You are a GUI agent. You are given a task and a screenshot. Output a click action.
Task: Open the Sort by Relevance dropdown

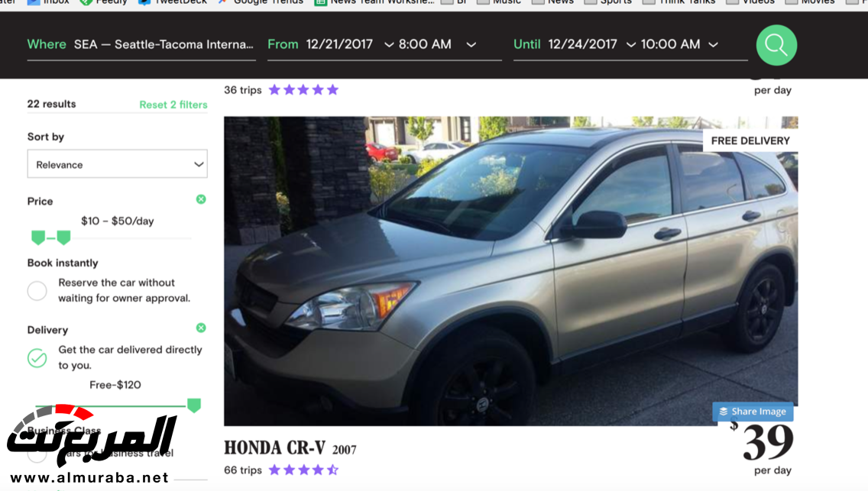[x=118, y=163]
